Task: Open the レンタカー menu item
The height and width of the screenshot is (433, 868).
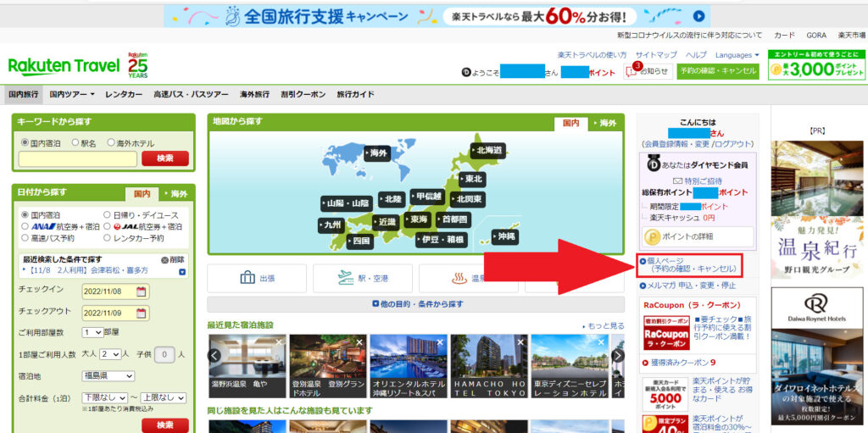Action: click(124, 94)
